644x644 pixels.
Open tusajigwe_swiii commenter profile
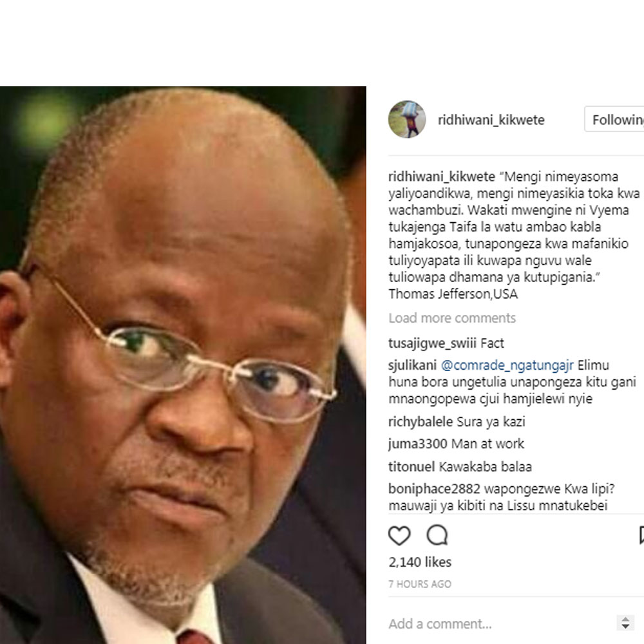pos(433,343)
